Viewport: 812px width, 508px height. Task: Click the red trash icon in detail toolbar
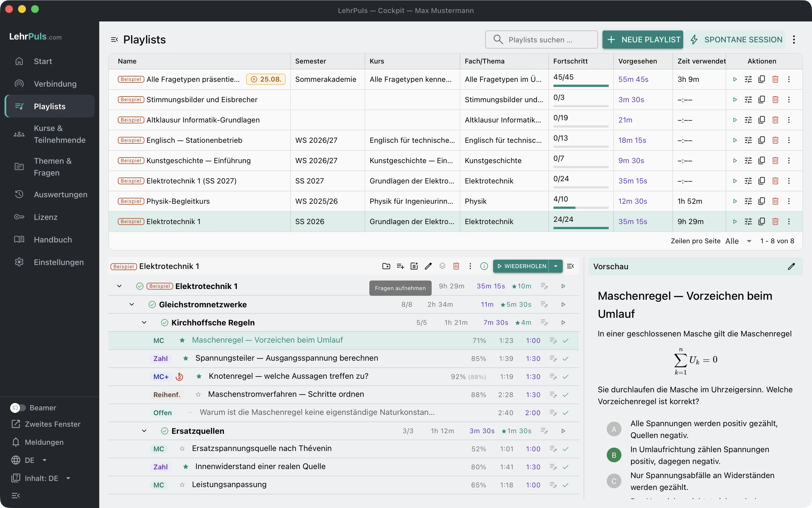click(456, 266)
